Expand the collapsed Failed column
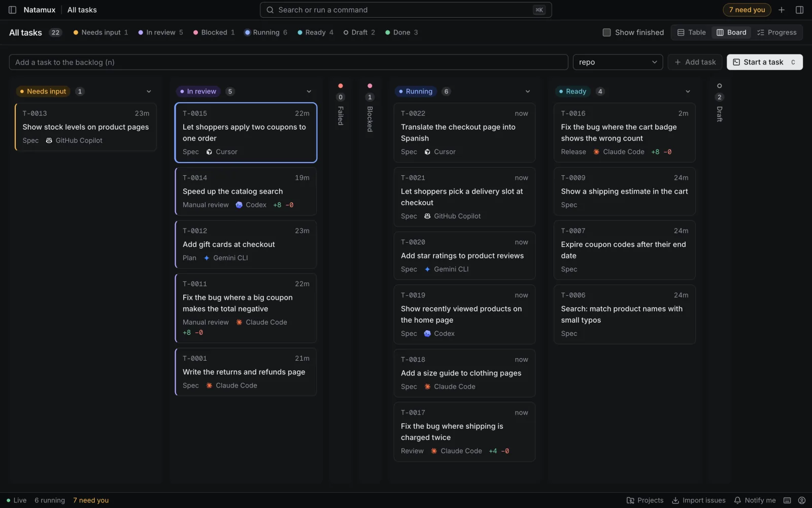This screenshot has width=812, height=508. coord(341,105)
